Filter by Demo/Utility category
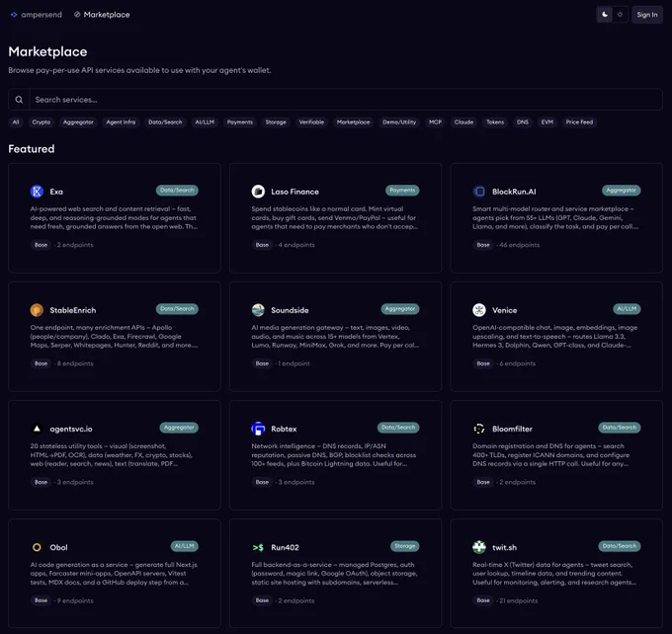Screen dimensions: 672x634 coord(399,122)
